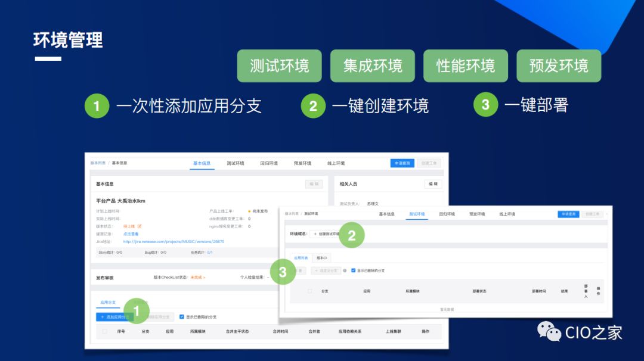Open 线上环境 tab in the front window

(507, 214)
